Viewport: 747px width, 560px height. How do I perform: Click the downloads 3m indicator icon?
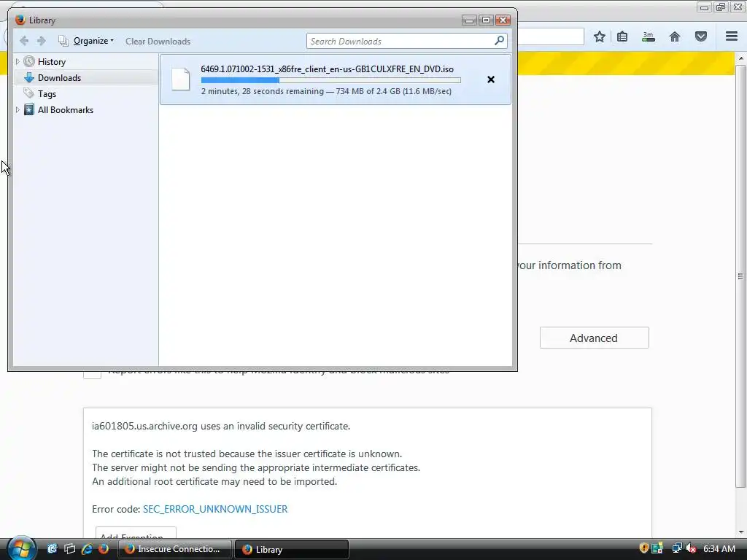(648, 36)
